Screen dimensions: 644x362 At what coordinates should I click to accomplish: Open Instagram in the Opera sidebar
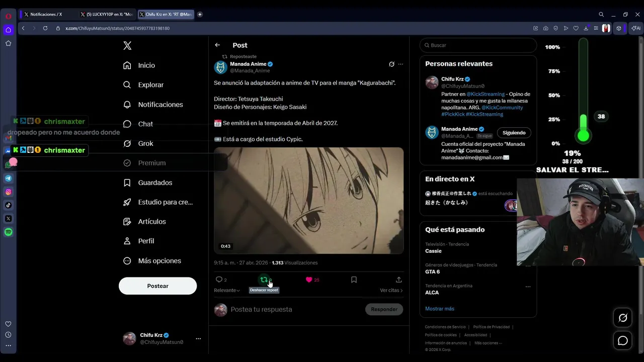click(x=9, y=192)
